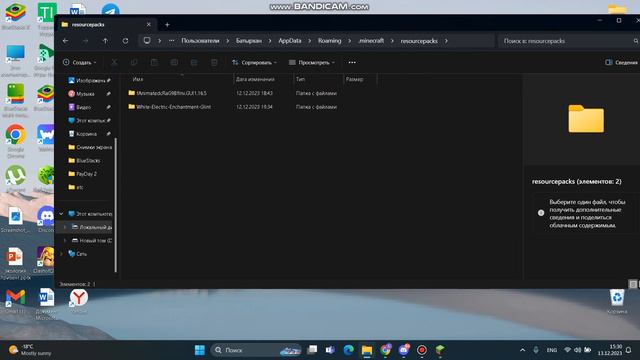
Task: Go to Пользователи in the breadcrumb
Action: pos(200,41)
